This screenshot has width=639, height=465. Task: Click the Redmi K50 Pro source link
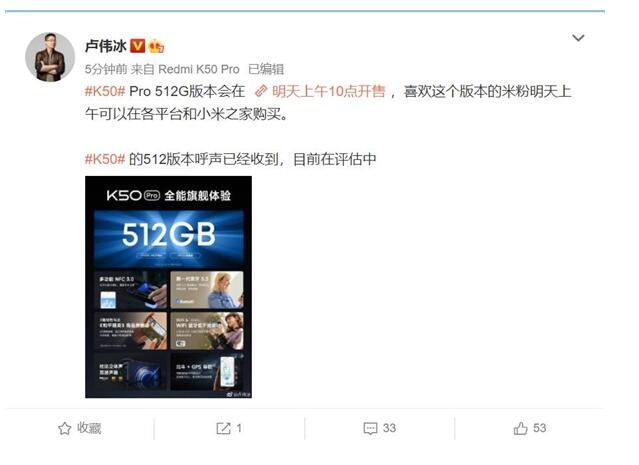tap(198, 69)
